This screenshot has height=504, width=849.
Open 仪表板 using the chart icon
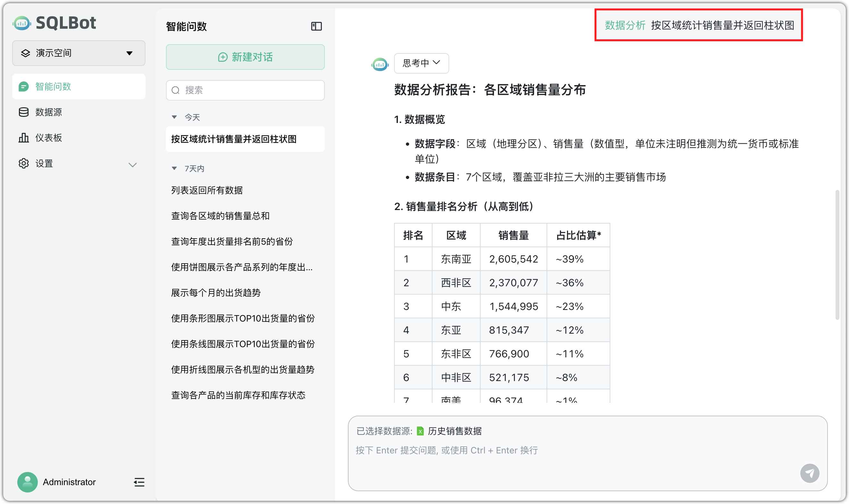point(23,138)
